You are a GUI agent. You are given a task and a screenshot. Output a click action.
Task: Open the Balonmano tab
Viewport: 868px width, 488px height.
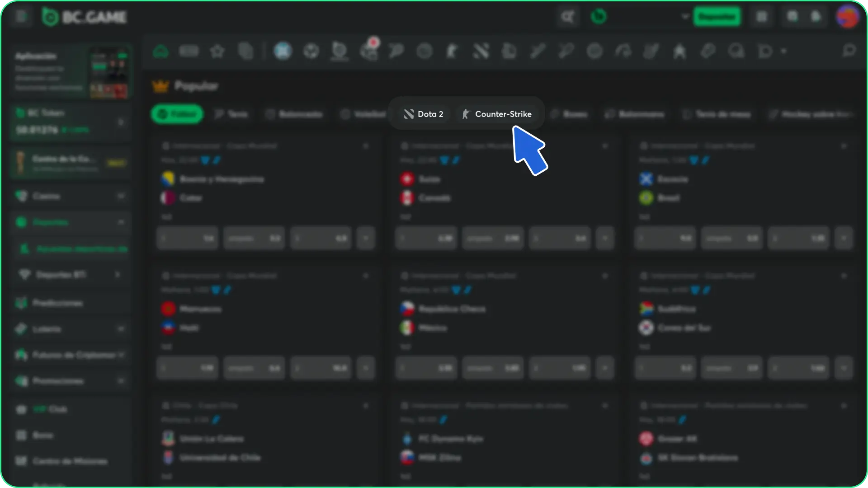635,114
